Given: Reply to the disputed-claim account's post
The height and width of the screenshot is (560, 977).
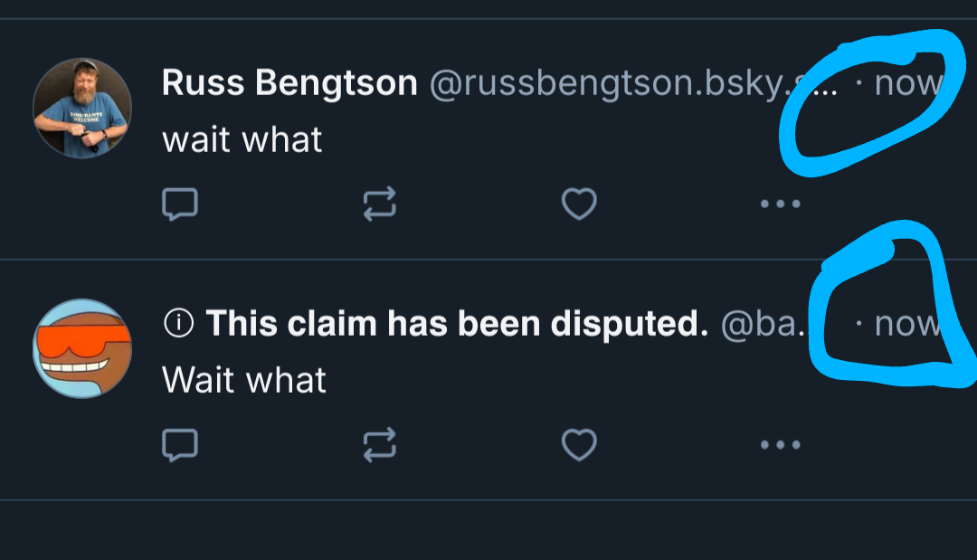Looking at the screenshot, I should [179, 444].
